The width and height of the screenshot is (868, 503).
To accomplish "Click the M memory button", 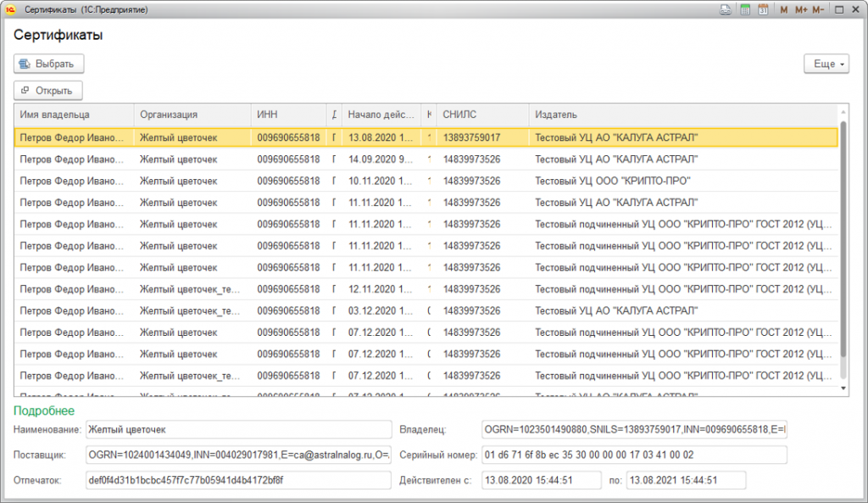I will click(783, 10).
